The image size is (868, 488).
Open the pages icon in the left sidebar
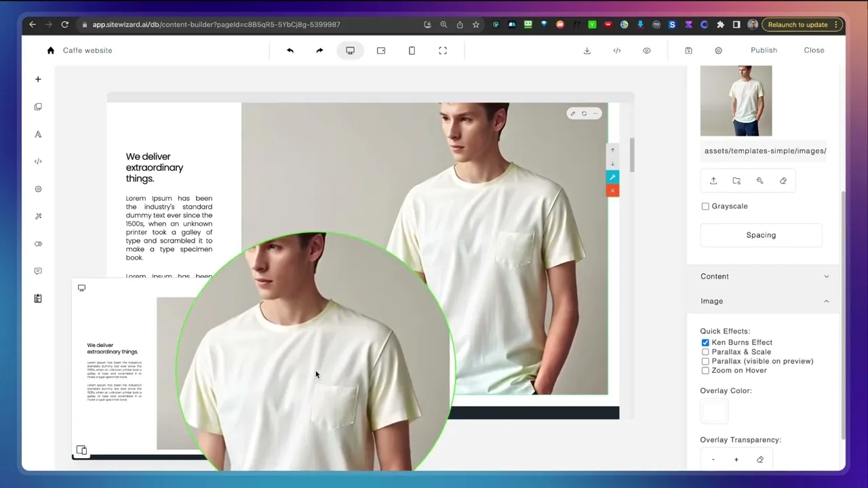pos(38,106)
